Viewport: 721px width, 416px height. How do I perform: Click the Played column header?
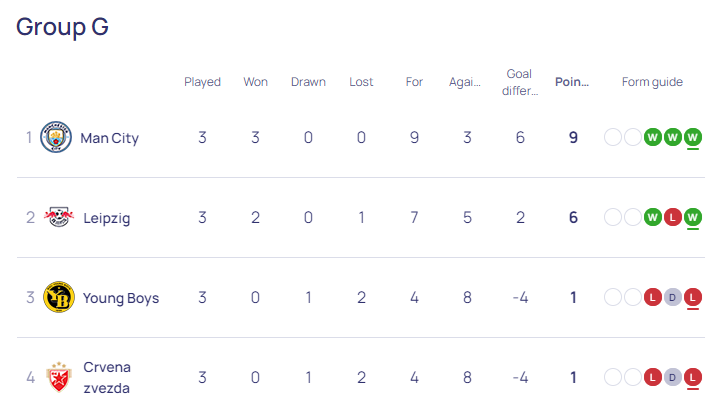click(202, 82)
